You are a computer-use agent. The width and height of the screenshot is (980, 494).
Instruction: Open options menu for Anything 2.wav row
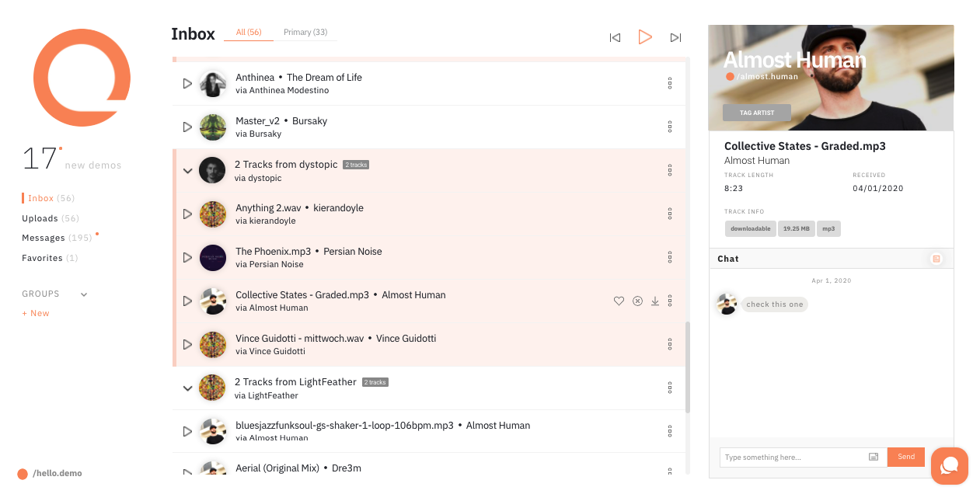click(x=670, y=214)
